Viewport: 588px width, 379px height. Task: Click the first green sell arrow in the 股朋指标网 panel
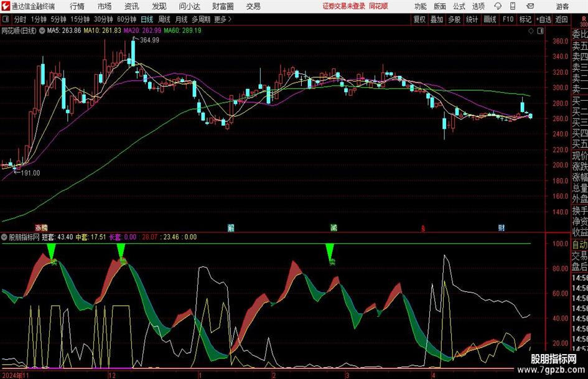click(x=52, y=251)
